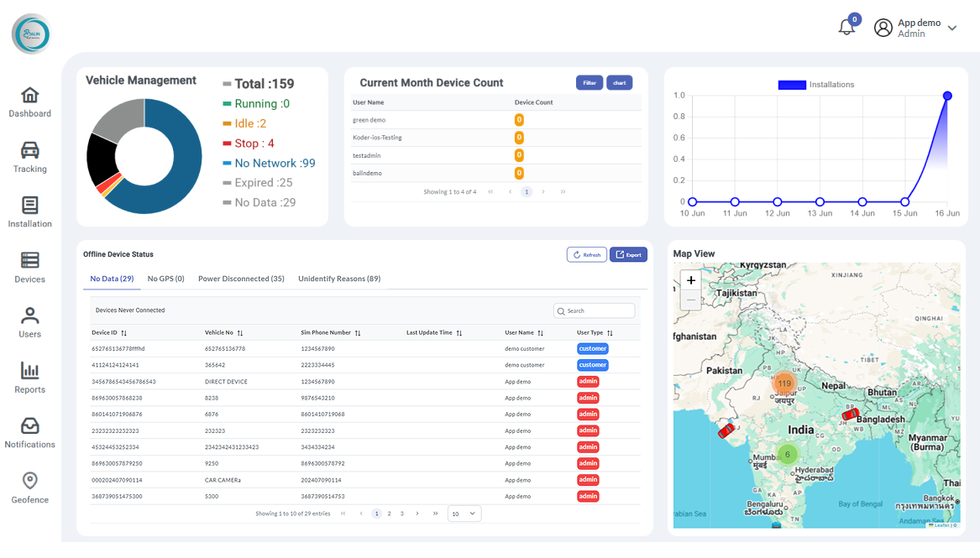Click the No Network :99 legend entry
Screen dimensions: 980x558
[270, 164]
